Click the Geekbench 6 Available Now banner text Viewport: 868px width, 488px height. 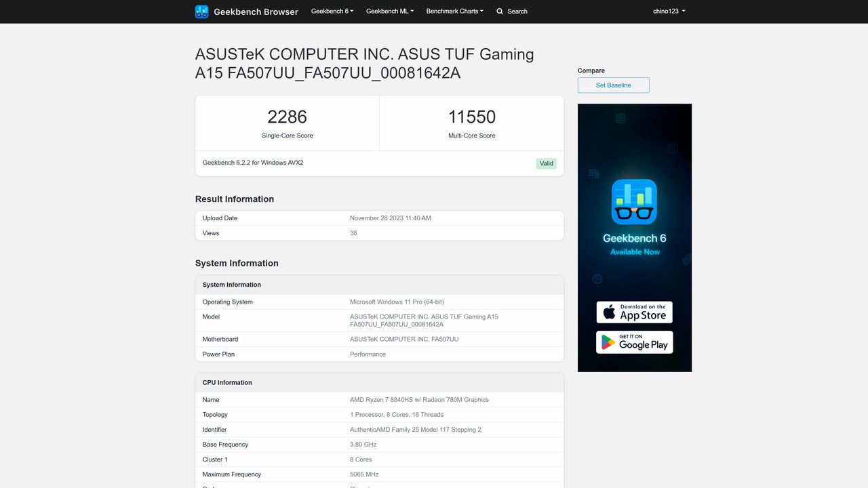click(x=635, y=245)
